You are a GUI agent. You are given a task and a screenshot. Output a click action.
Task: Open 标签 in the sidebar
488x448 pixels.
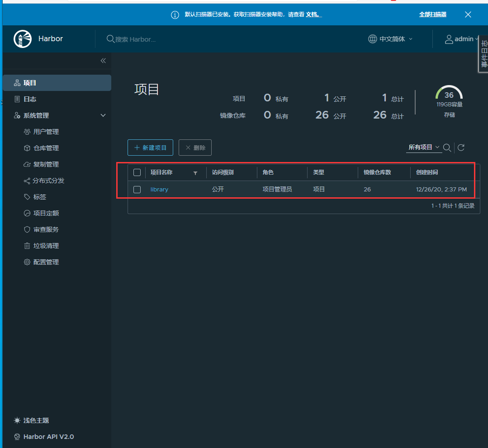click(39, 197)
